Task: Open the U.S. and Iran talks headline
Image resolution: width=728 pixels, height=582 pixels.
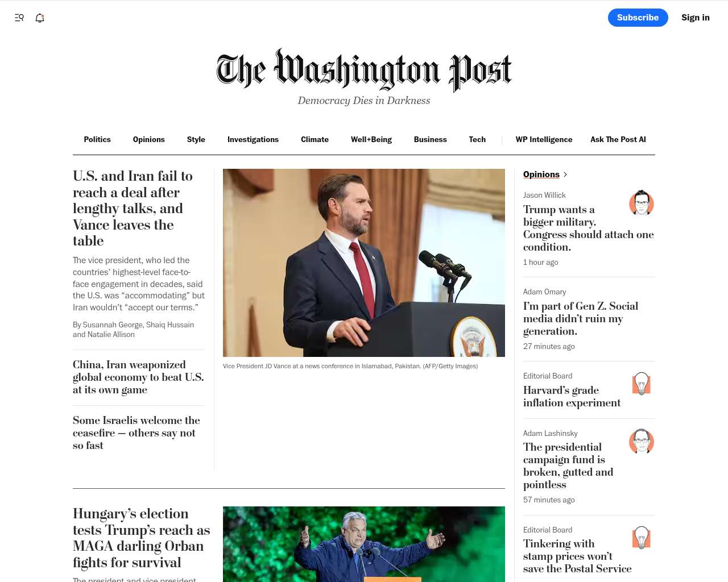Action: (x=133, y=209)
